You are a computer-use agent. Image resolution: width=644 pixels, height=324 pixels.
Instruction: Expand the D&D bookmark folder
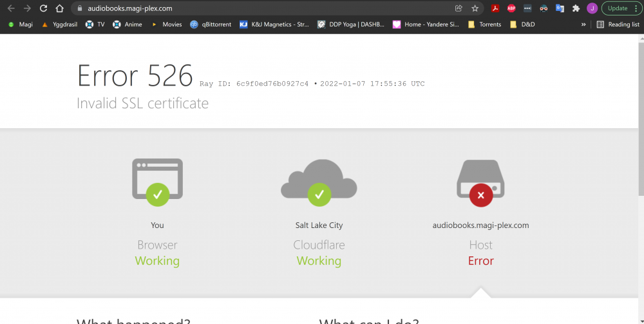(x=522, y=24)
